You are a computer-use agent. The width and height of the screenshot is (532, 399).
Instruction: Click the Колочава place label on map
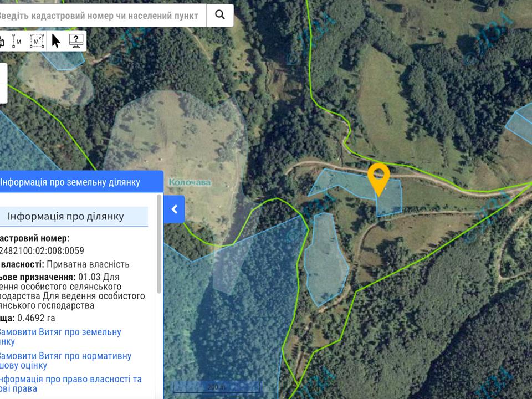pyautogui.click(x=190, y=182)
